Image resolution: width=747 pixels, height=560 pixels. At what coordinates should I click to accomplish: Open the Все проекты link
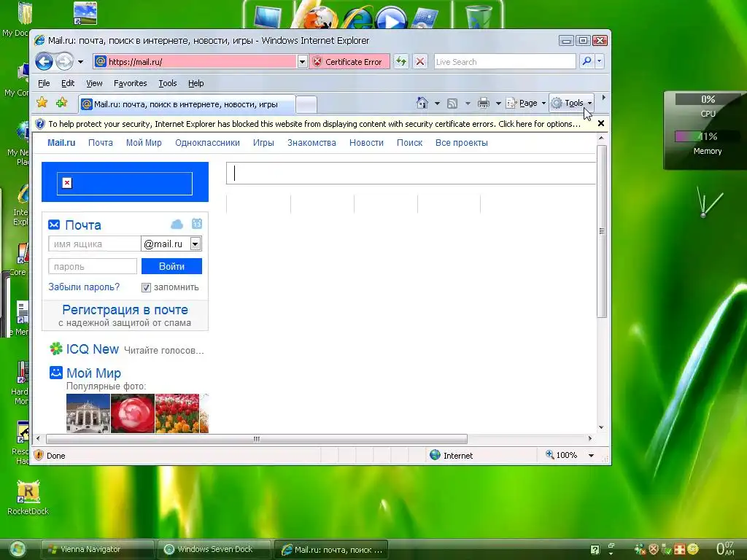pyautogui.click(x=462, y=143)
